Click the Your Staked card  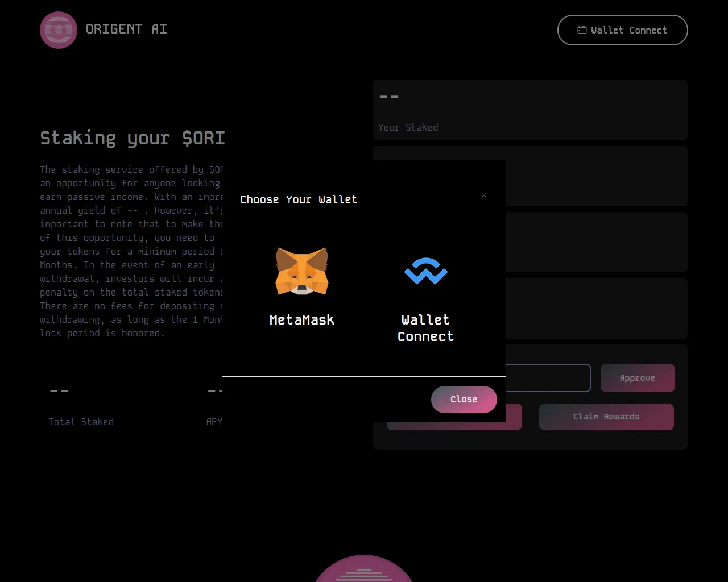click(x=530, y=110)
